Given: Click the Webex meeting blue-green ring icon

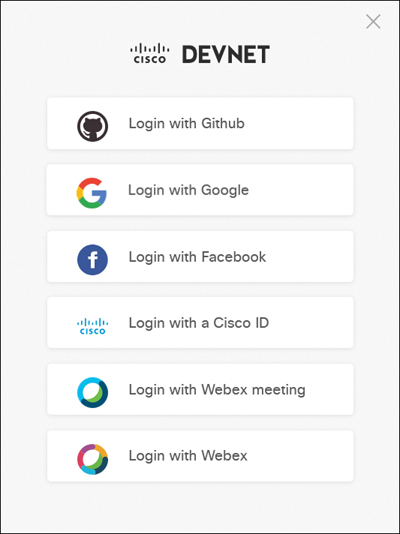Looking at the screenshot, I should click(93, 392).
